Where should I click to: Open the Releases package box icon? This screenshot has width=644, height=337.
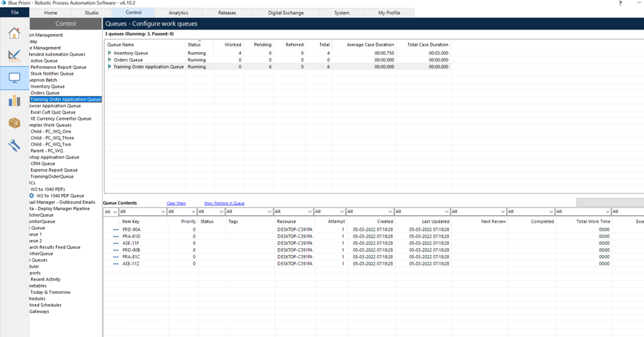[x=14, y=123]
